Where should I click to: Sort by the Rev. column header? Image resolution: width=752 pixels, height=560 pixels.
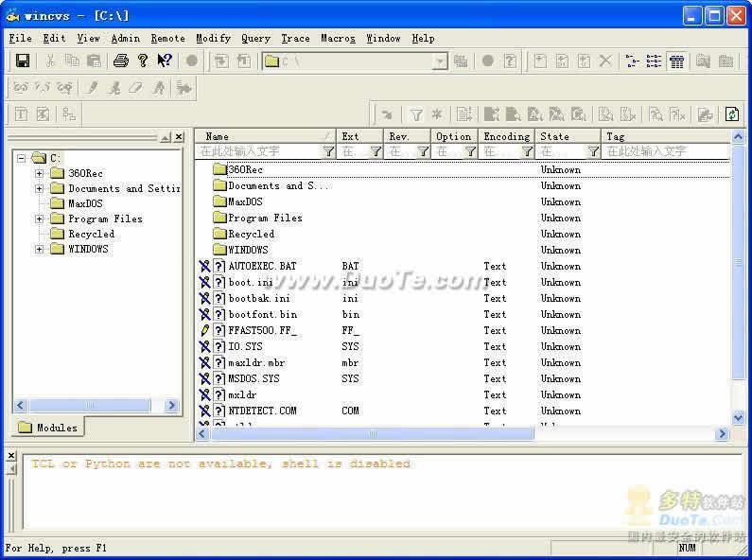click(407, 136)
